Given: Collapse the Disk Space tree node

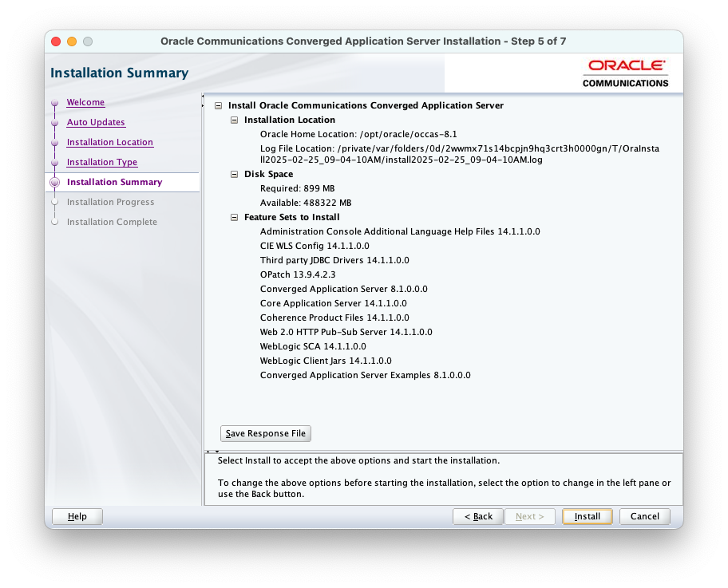Looking at the screenshot, I should tap(235, 175).
